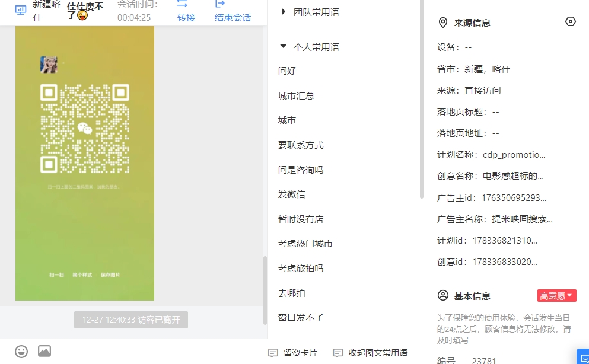Select the 问是咨询吗 quick phrase
This screenshot has width=589, height=364.
tap(301, 170)
